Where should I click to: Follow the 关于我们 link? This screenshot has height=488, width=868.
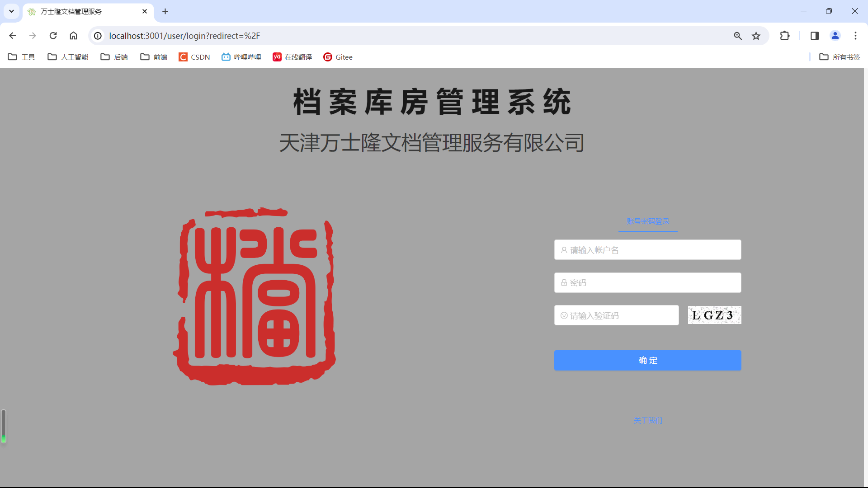pyautogui.click(x=648, y=420)
